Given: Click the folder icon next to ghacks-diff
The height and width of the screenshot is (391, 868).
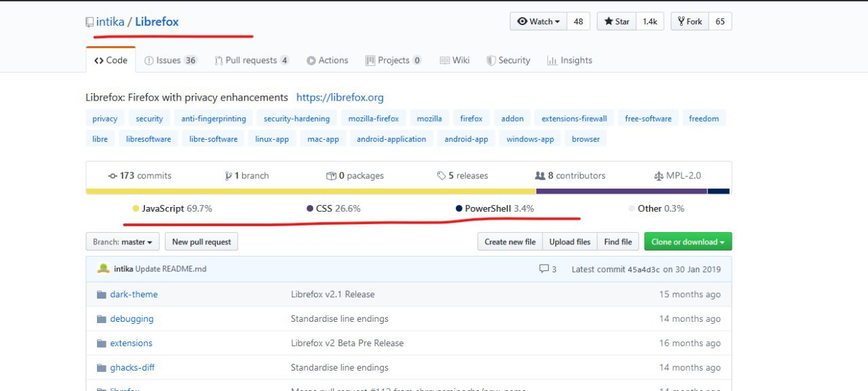Looking at the screenshot, I should pos(102,368).
